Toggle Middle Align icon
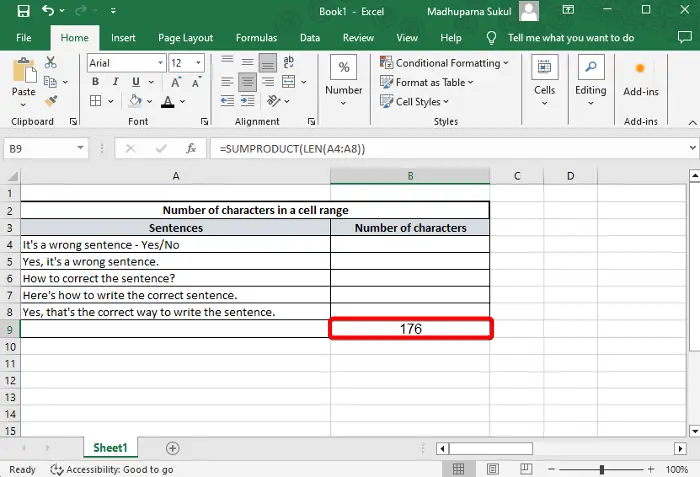The height and width of the screenshot is (477, 700). pos(247,63)
